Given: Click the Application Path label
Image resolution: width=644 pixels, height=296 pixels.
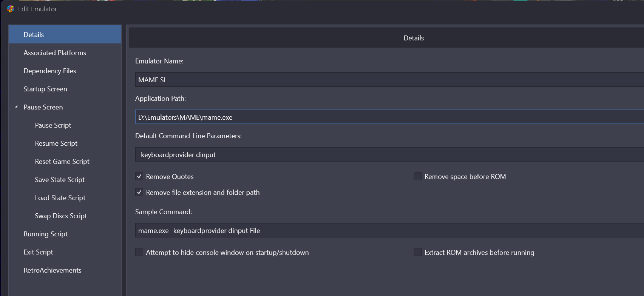Looking at the screenshot, I should [161, 99].
